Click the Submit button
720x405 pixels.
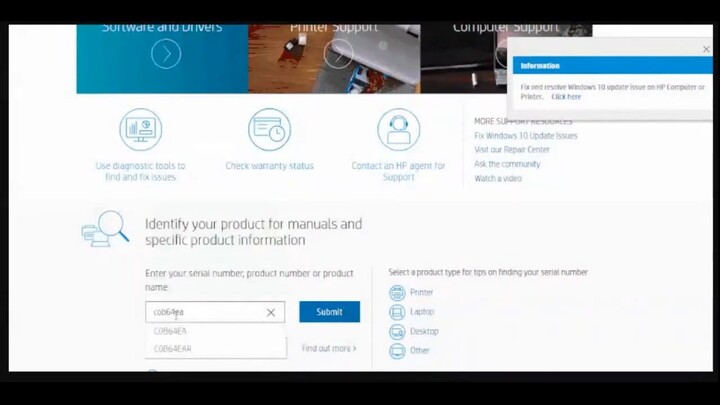click(x=330, y=312)
